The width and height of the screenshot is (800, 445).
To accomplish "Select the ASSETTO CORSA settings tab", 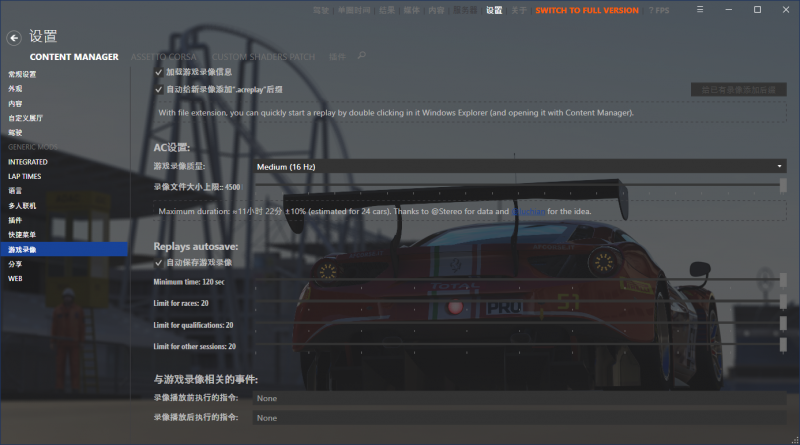I will [163, 57].
